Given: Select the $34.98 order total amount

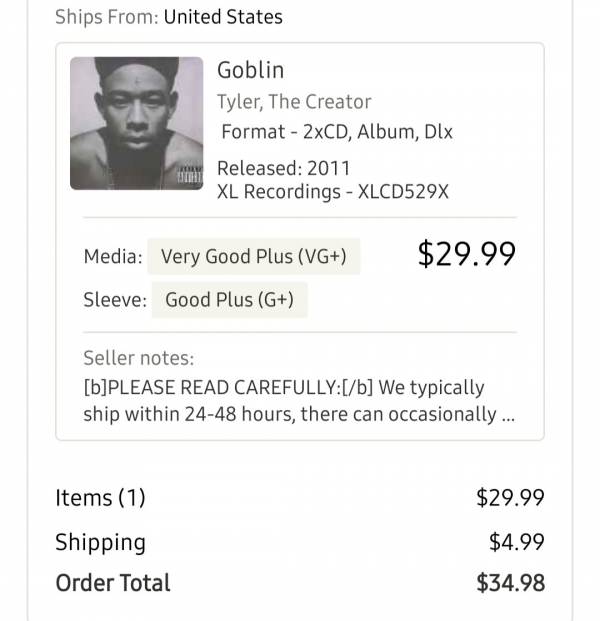Looking at the screenshot, I should [x=510, y=583].
